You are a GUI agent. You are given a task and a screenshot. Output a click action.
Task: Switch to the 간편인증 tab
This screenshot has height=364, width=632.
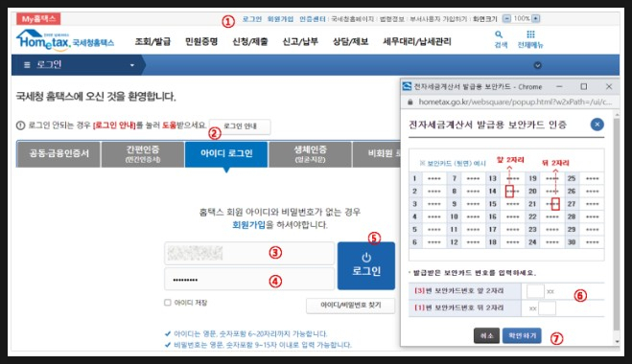143,154
